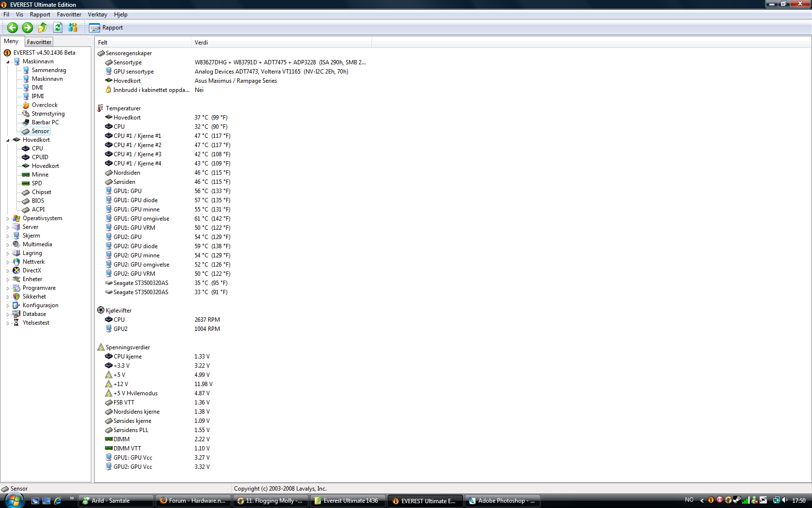Image resolution: width=812 pixels, height=508 pixels.
Task: Click the Felt column header
Action: pyautogui.click(x=143, y=43)
